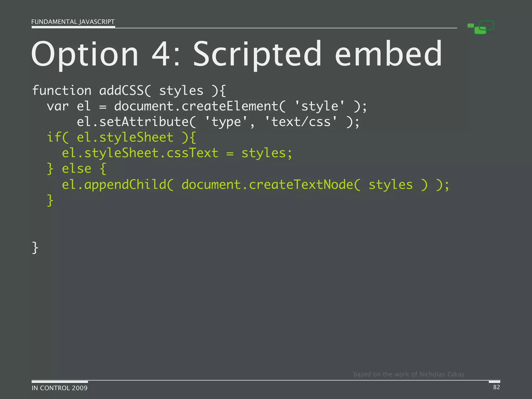Screen dimensions: 532x399
Task: Click the el.appendChild createTextNode line
Action: tap(255, 185)
